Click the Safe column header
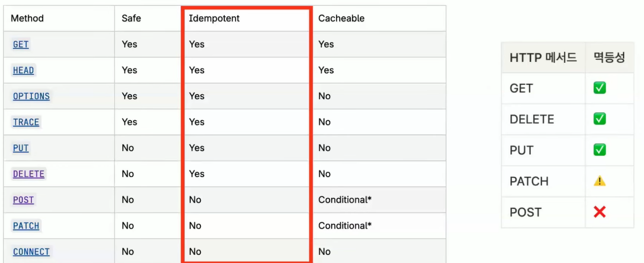The height and width of the screenshot is (263, 644). coord(131,18)
